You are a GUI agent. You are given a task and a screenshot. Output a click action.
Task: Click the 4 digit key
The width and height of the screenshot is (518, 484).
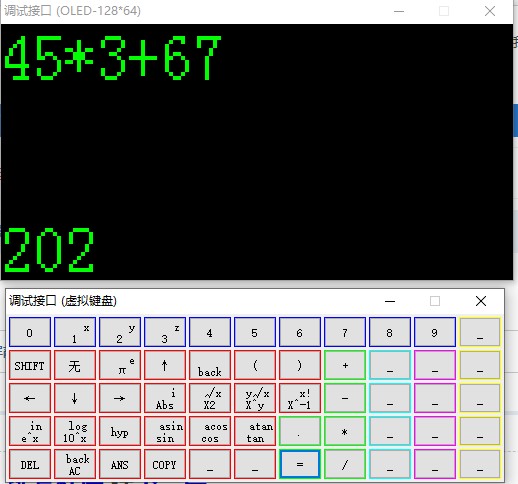click(210, 332)
